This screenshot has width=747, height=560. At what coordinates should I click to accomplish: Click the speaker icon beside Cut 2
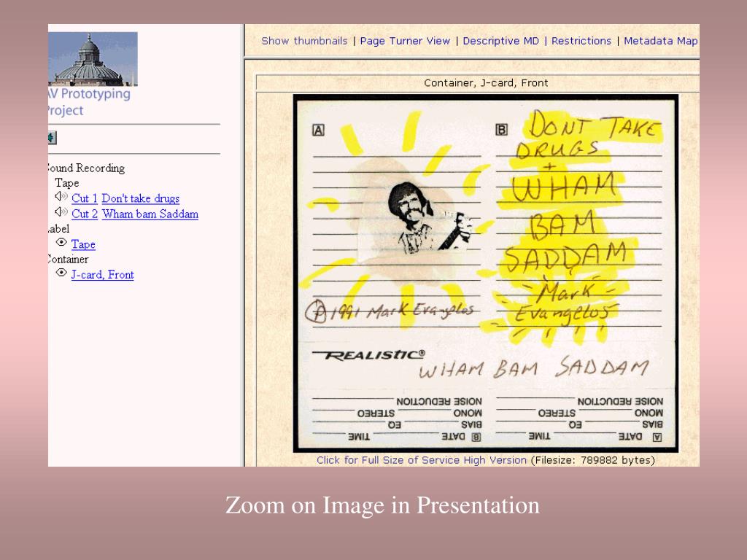(61, 211)
